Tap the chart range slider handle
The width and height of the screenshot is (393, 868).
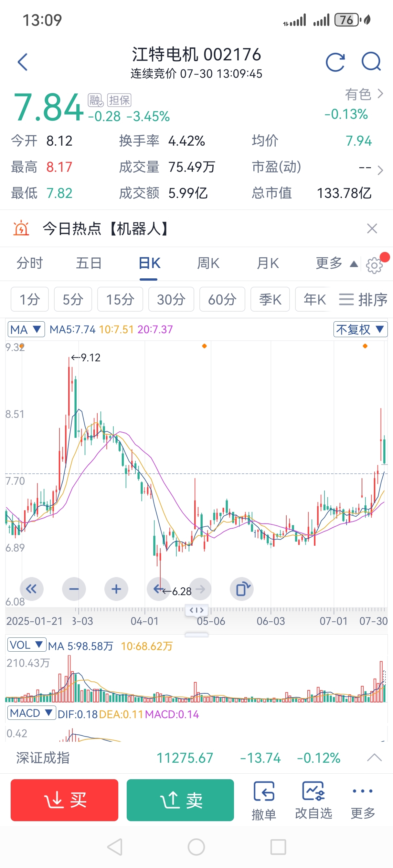click(197, 610)
